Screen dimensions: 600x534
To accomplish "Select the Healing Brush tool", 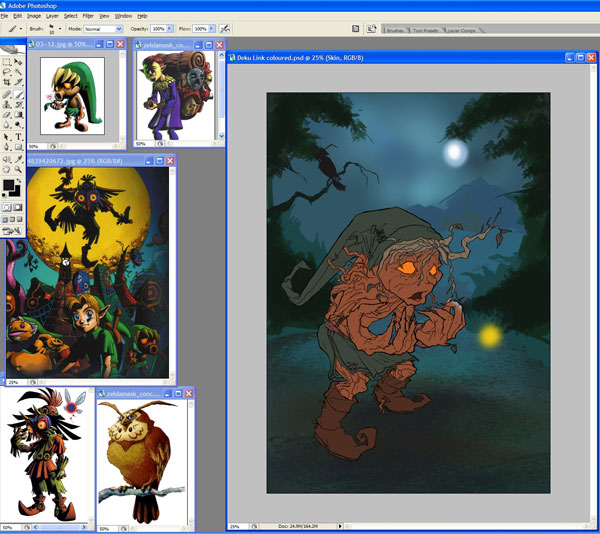I will (7, 94).
